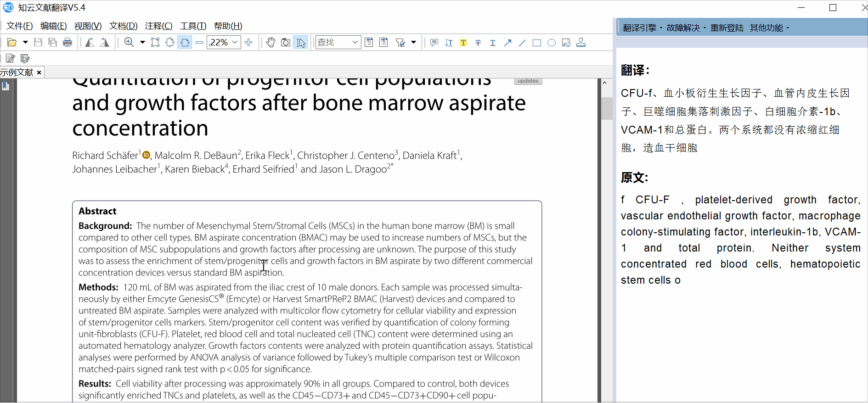Close the 示例文献 tab
868x403 pixels.
39,73
